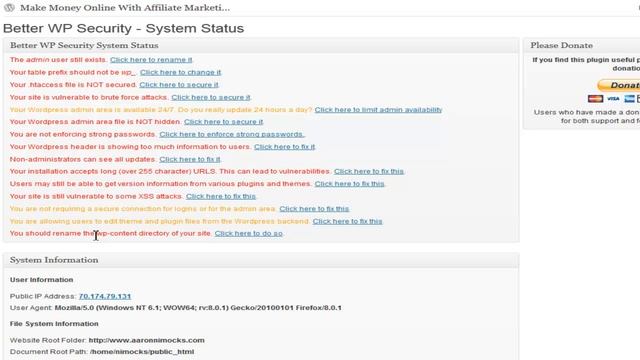Click the 'Your site is vulnerable to brute force attacks' text

pos(89,97)
